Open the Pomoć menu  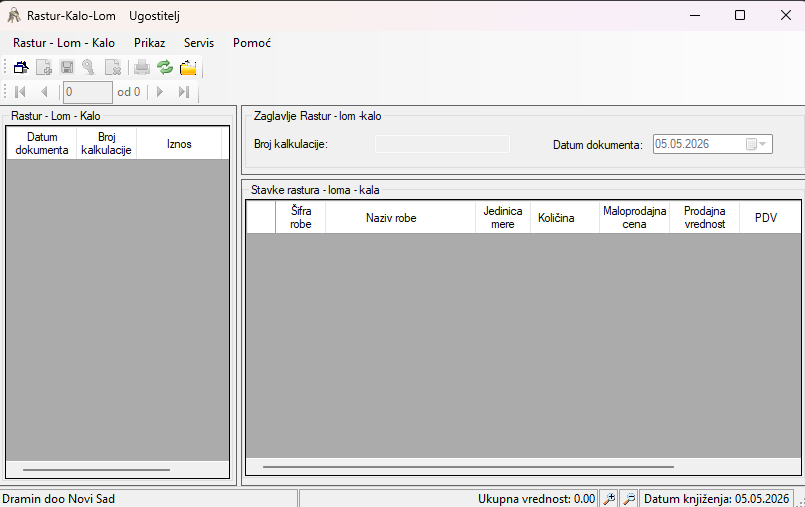click(252, 43)
